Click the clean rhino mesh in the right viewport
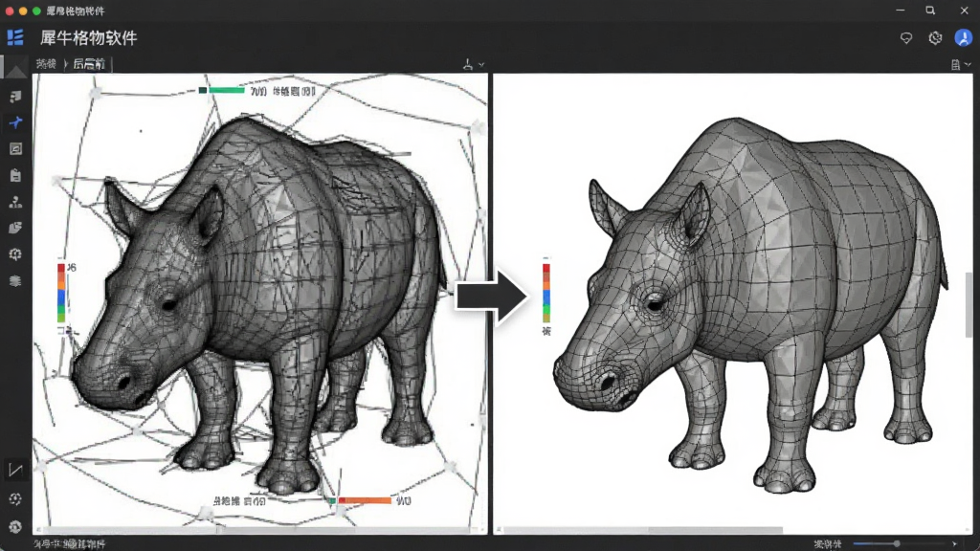 pyautogui.click(x=750, y=303)
